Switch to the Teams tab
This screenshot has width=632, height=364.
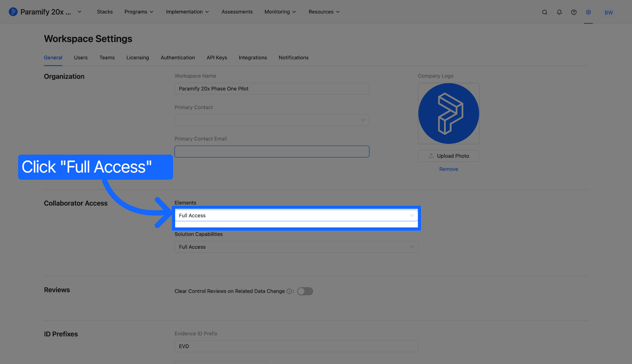click(x=107, y=58)
